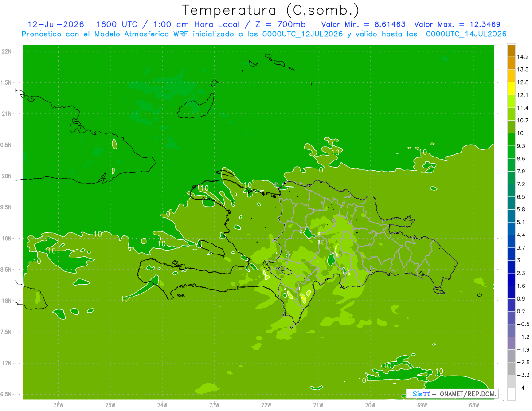
Task: Click the '-2.6' color bar label
Action: pyautogui.click(x=523, y=362)
